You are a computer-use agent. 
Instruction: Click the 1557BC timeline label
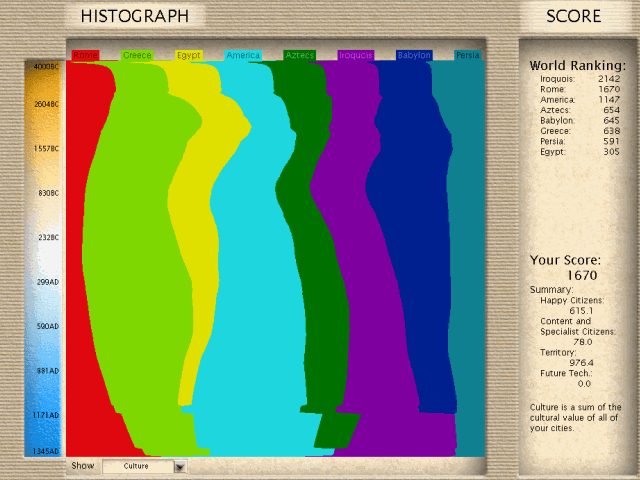coord(46,149)
